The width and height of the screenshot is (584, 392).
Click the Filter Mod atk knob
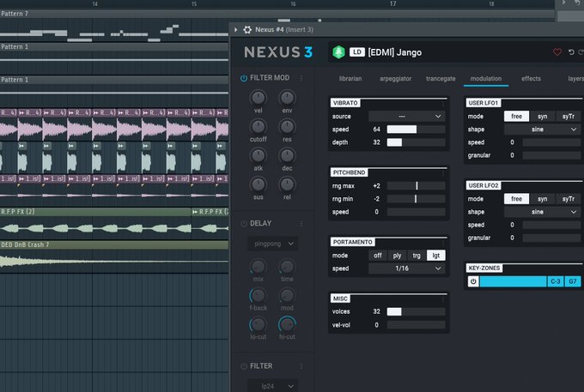pos(259,155)
